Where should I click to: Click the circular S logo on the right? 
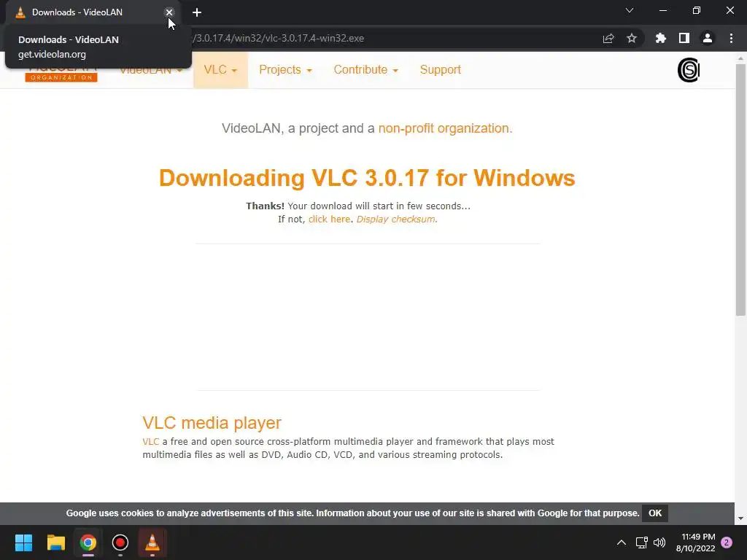[x=689, y=70]
